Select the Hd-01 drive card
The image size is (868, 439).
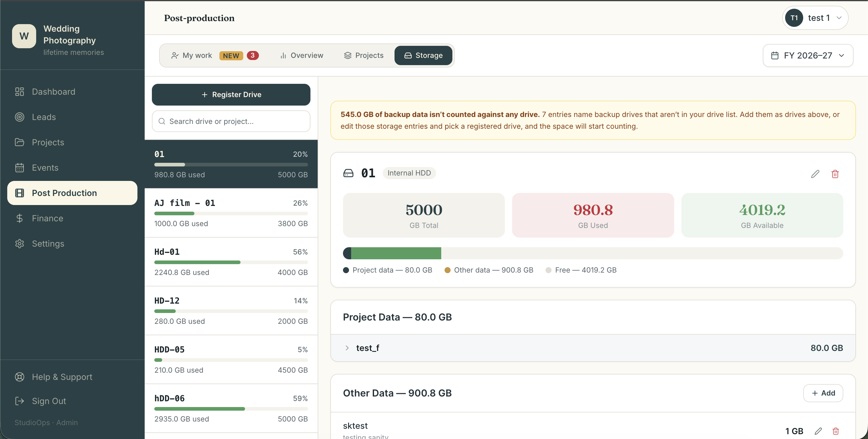coord(231,262)
